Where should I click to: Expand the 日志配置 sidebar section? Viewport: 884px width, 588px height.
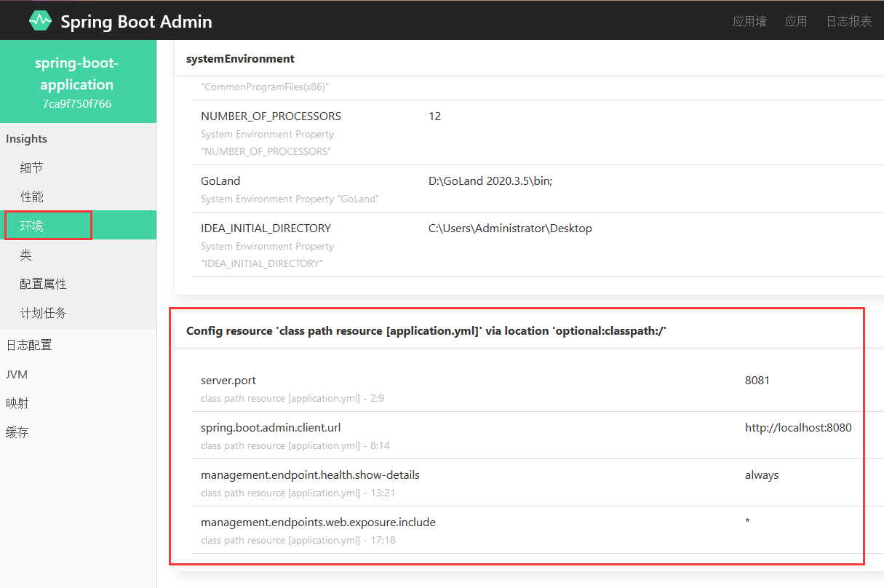point(78,345)
